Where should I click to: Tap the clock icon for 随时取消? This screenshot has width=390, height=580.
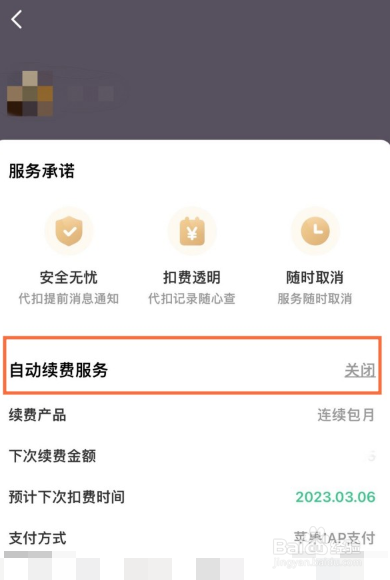pos(315,231)
